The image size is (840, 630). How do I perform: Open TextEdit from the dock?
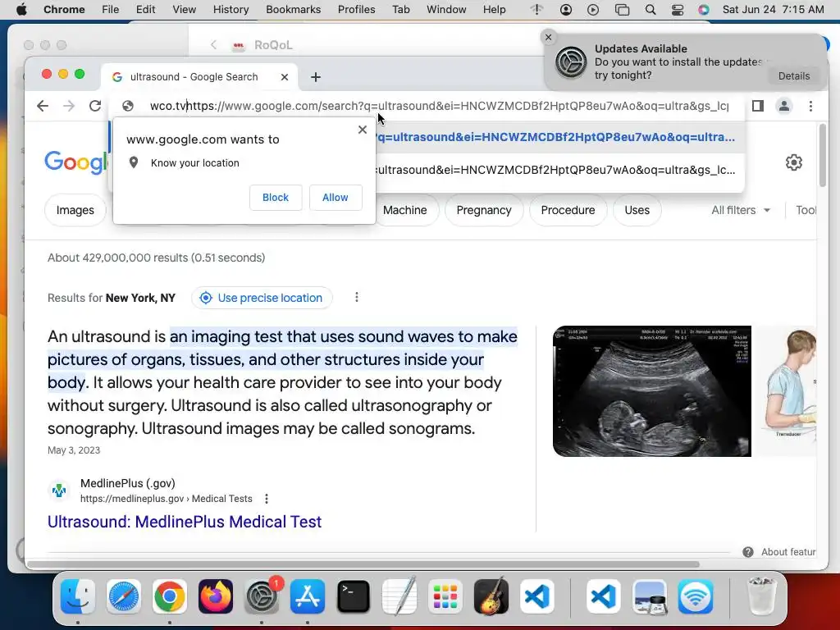click(399, 596)
